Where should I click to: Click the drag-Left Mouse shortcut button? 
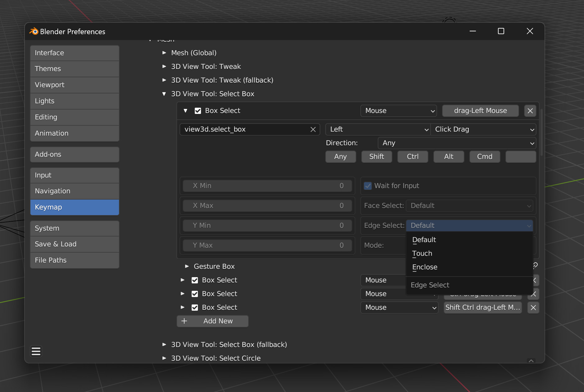(x=480, y=111)
